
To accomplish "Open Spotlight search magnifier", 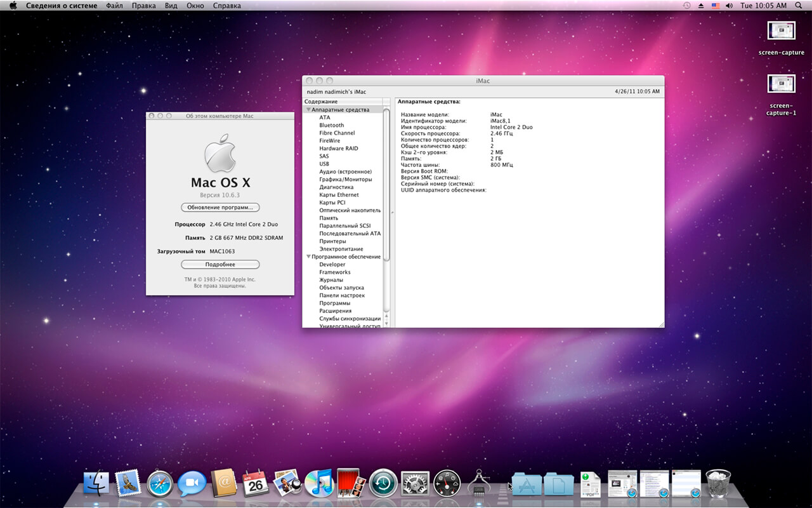I will tap(800, 6).
